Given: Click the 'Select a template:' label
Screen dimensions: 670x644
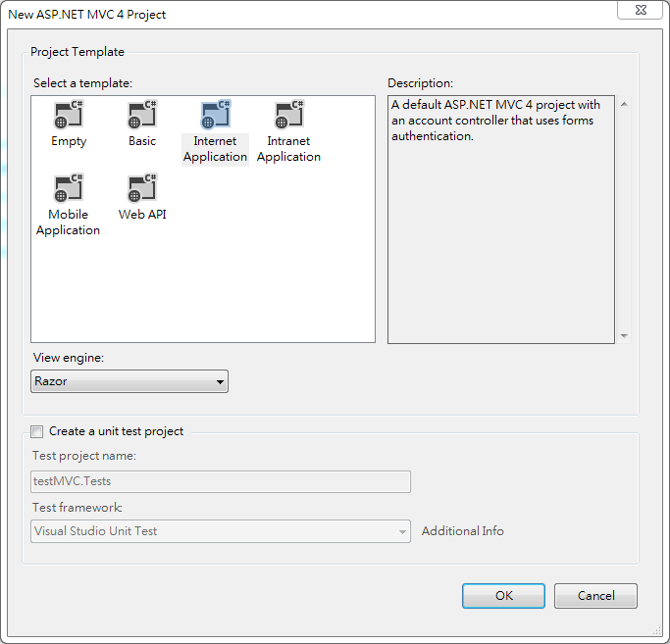Looking at the screenshot, I should [x=83, y=83].
